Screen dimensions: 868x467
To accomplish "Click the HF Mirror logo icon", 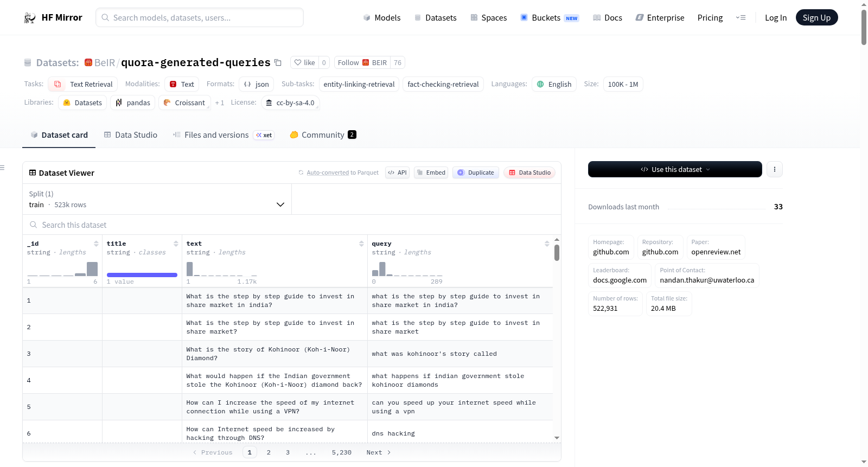I will pos(30,18).
